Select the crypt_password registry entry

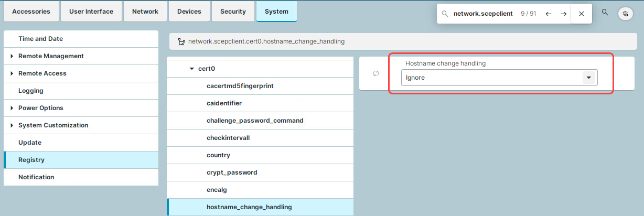[232, 172]
